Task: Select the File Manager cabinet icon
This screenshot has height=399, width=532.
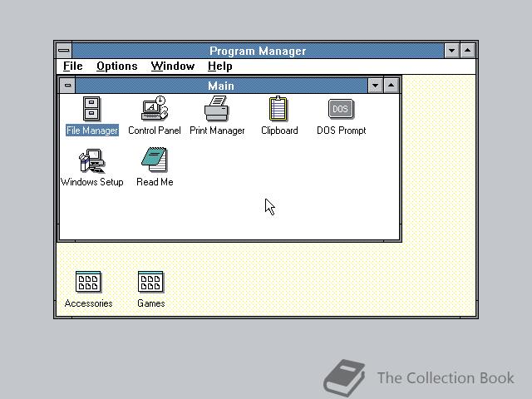Action: pos(91,109)
